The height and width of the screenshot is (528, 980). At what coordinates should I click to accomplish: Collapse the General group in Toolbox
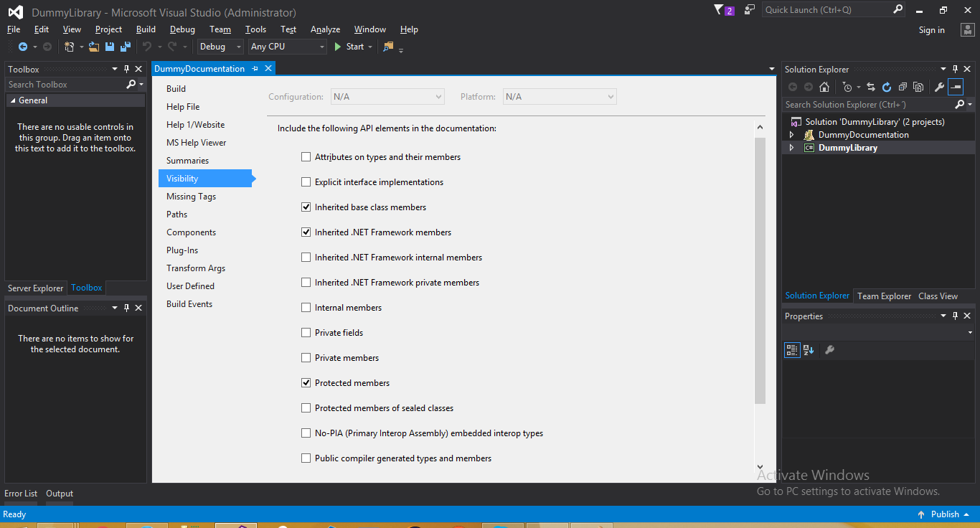click(12, 100)
